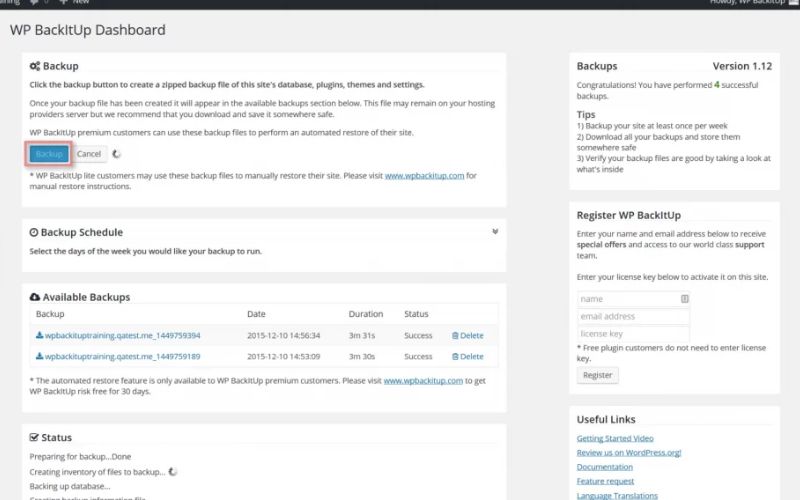The width and height of the screenshot is (800, 500).
Task: Delete the backup dated 2015-12-10 14:56:34
Action: click(x=467, y=335)
